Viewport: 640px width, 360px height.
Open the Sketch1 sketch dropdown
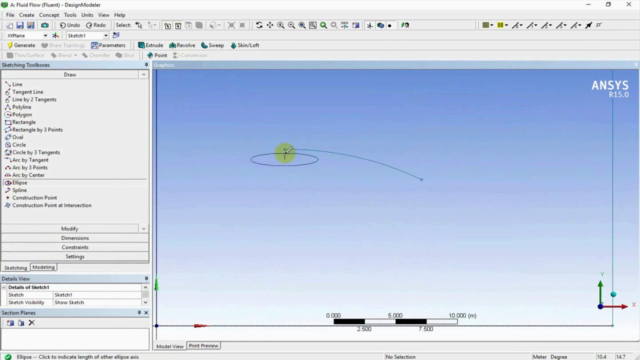click(106, 36)
